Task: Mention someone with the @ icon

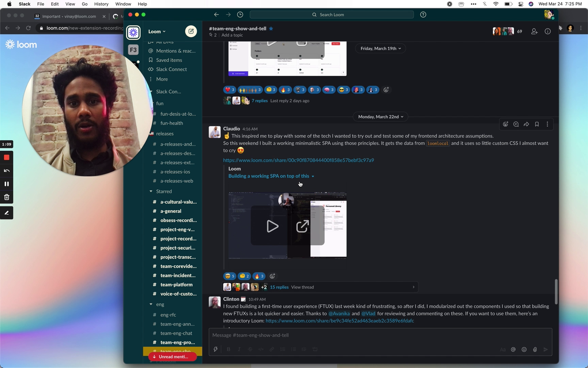Action: point(513,349)
